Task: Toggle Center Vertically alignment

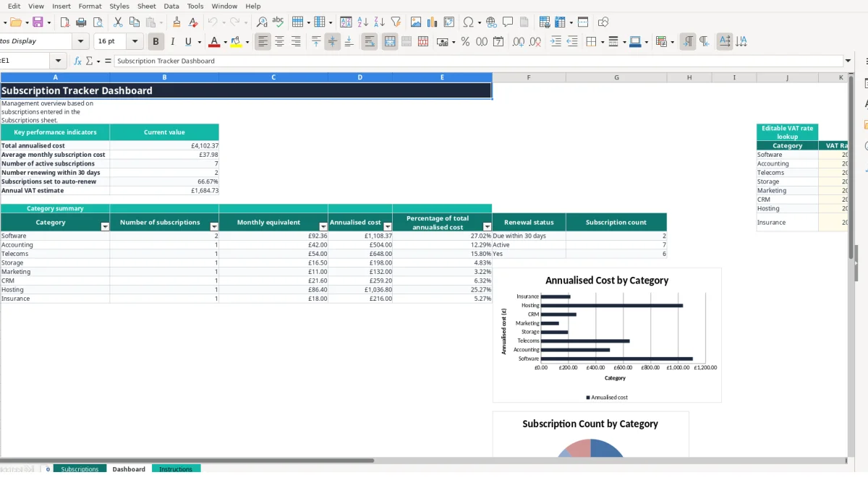Action: [332, 42]
